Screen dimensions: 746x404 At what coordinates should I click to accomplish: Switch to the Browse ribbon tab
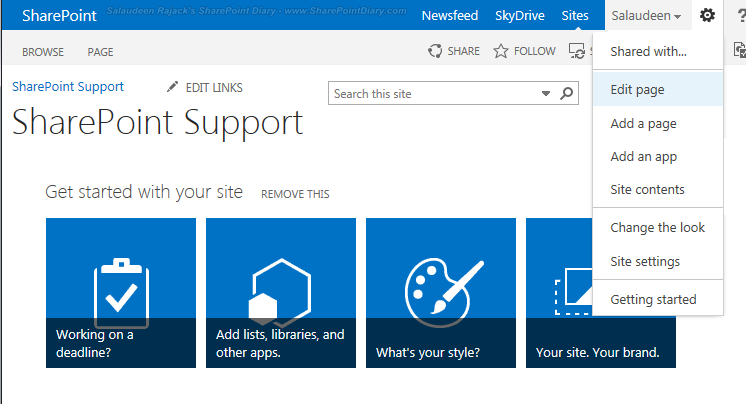pyautogui.click(x=43, y=52)
